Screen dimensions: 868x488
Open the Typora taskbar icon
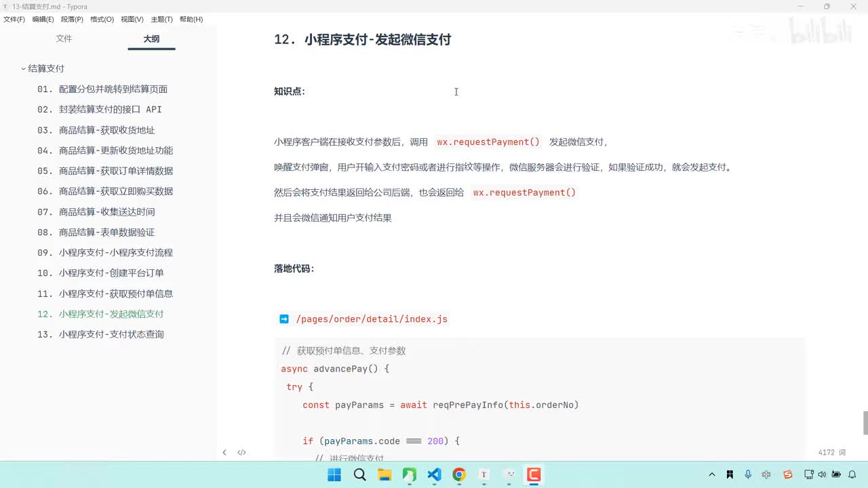point(484,474)
